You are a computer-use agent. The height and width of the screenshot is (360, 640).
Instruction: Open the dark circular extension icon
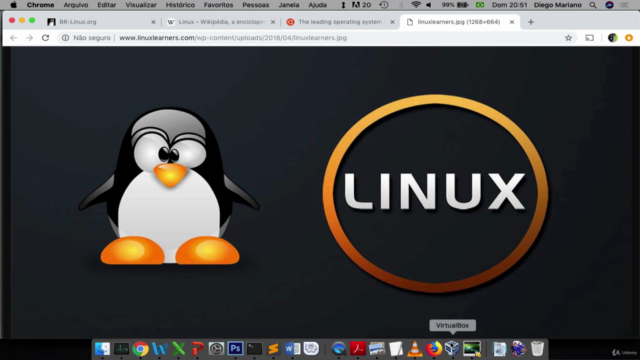pos(613,38)
